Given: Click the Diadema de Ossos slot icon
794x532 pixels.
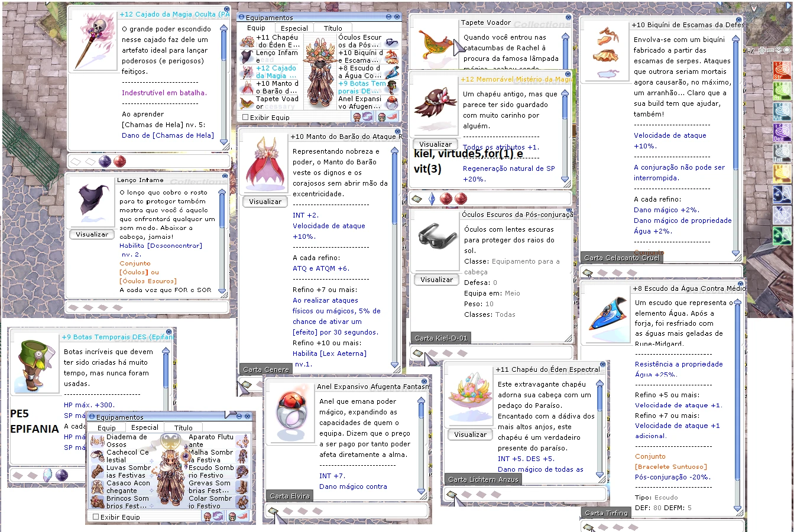Looking at the screenshot, I should (x=98, y=441).
